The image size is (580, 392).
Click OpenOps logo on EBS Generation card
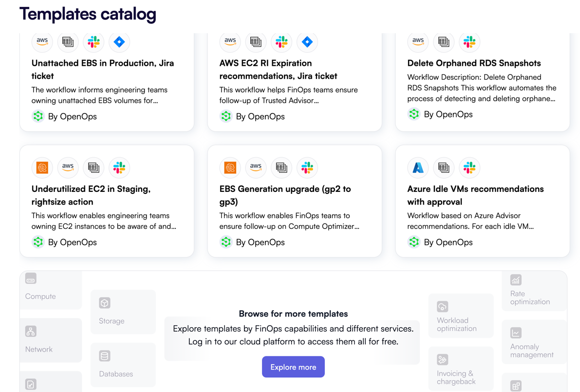(226, 242)
